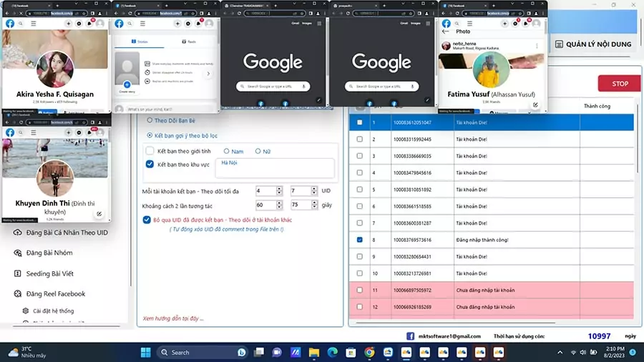The image size is (644, 362).
Task: Click the taskbar Search box
Action: (x=203, y=352)
